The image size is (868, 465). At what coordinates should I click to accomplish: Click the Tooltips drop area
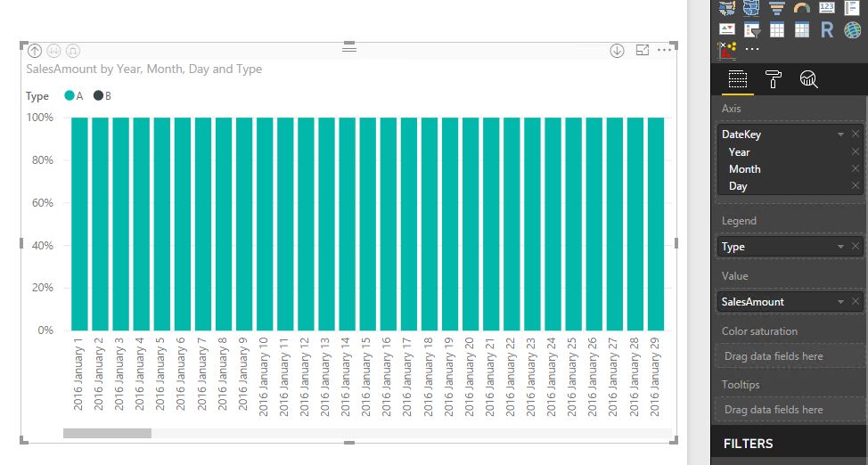[790, 410]
